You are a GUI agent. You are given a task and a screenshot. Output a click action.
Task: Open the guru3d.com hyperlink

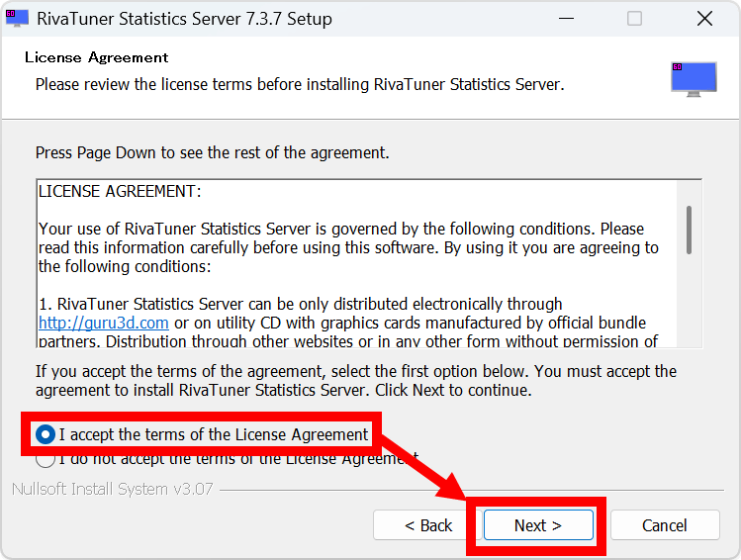tap(104, 323)
